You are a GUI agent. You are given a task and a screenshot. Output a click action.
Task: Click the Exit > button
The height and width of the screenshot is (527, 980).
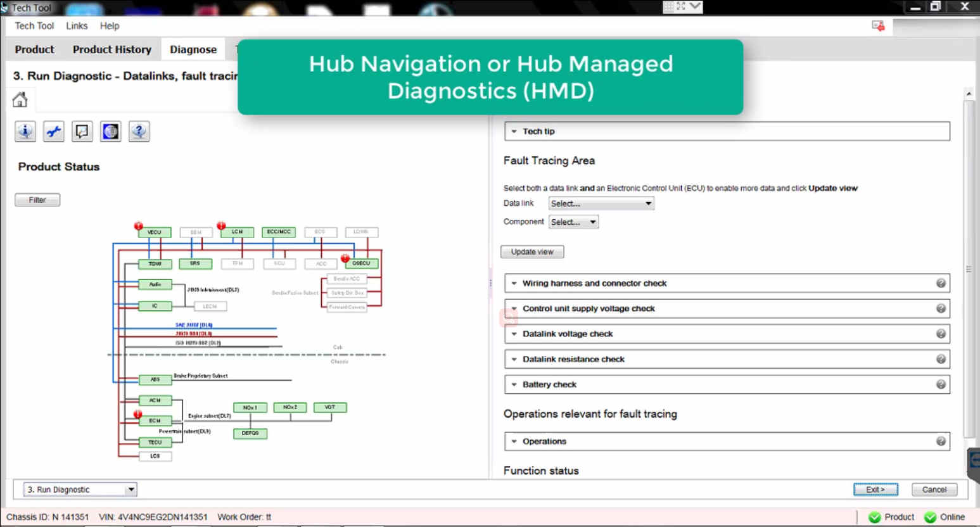[875, 490]
